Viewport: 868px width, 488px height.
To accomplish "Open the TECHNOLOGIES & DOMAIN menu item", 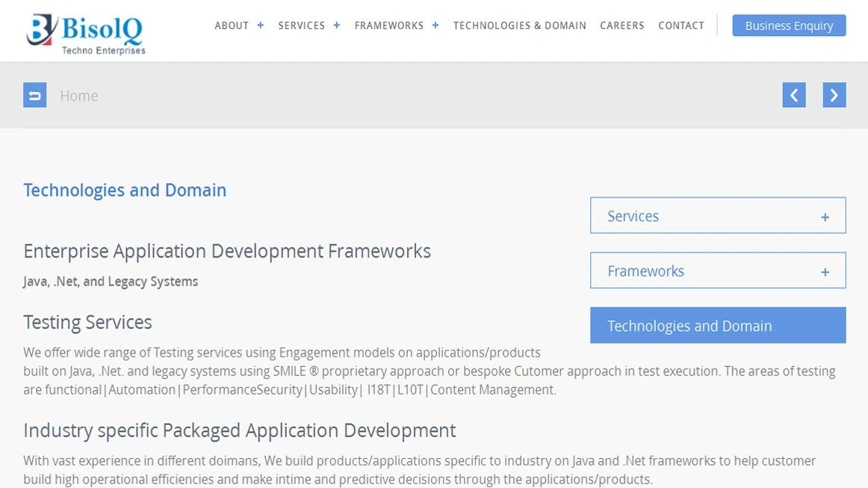I will [x=519, y=25].
